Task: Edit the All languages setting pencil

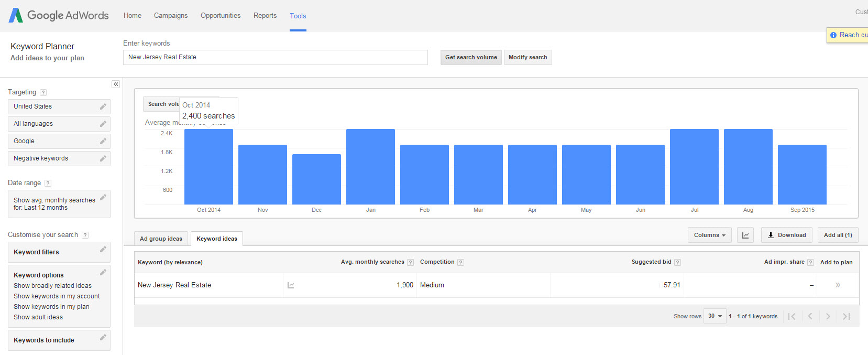Action: 103,124
